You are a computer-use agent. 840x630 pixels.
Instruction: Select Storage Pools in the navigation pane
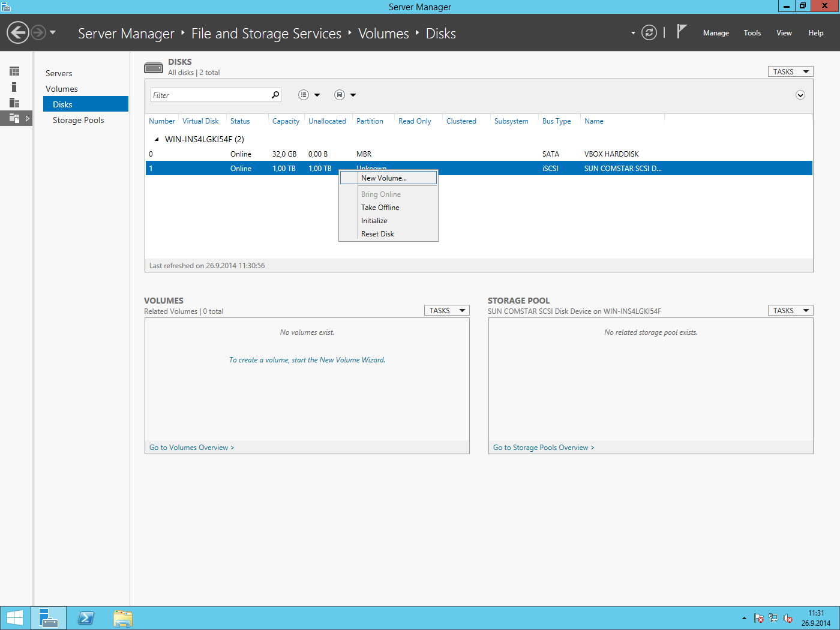pos(79,120)
